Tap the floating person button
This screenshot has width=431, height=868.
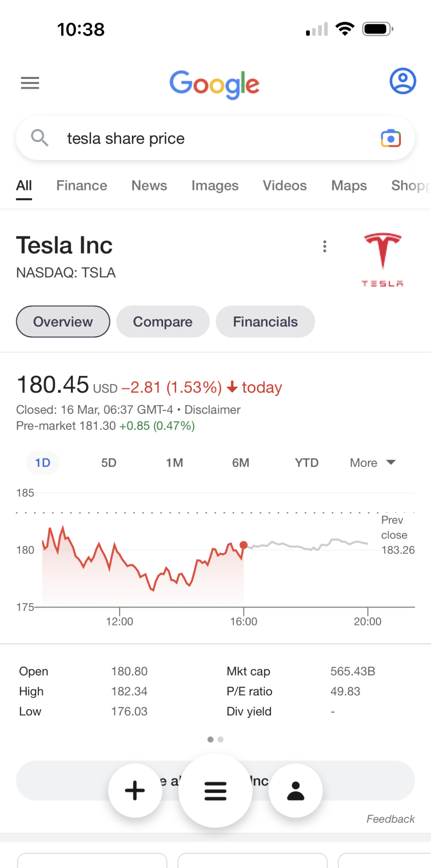pos(295,791)
